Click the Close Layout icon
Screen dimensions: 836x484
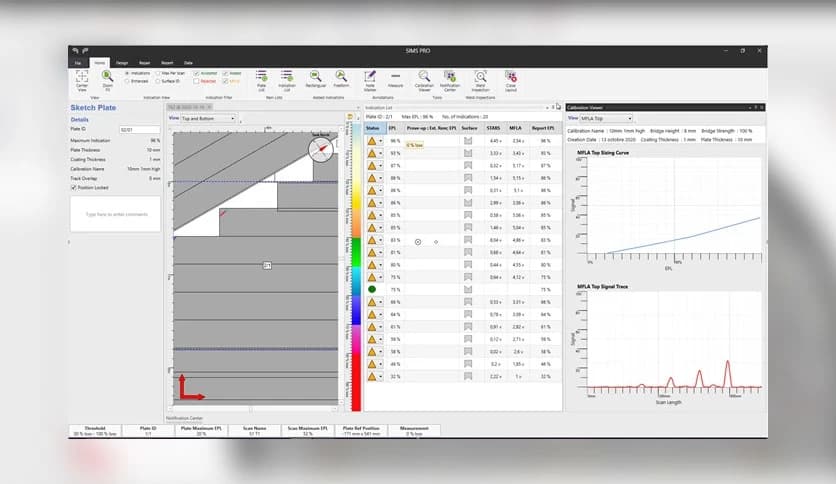[x=510, y=75]
